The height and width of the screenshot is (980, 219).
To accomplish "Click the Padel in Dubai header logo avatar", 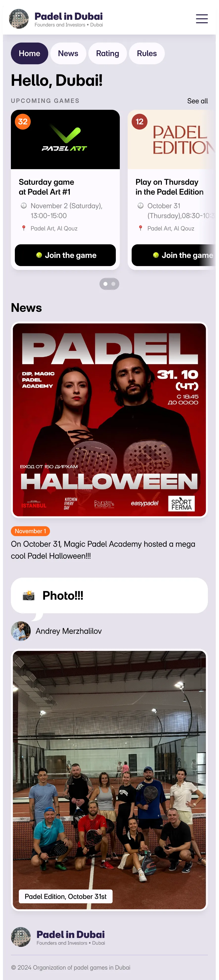I will 19,19.
